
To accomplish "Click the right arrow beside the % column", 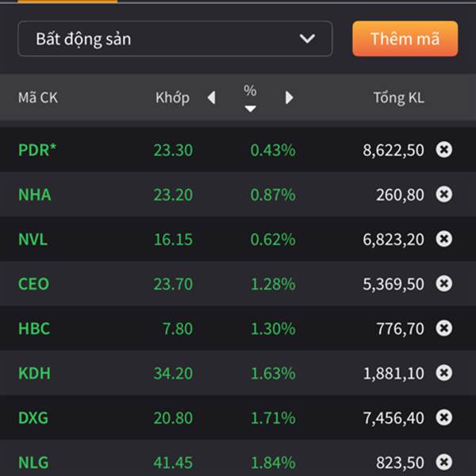I will [x=289, y=98].
